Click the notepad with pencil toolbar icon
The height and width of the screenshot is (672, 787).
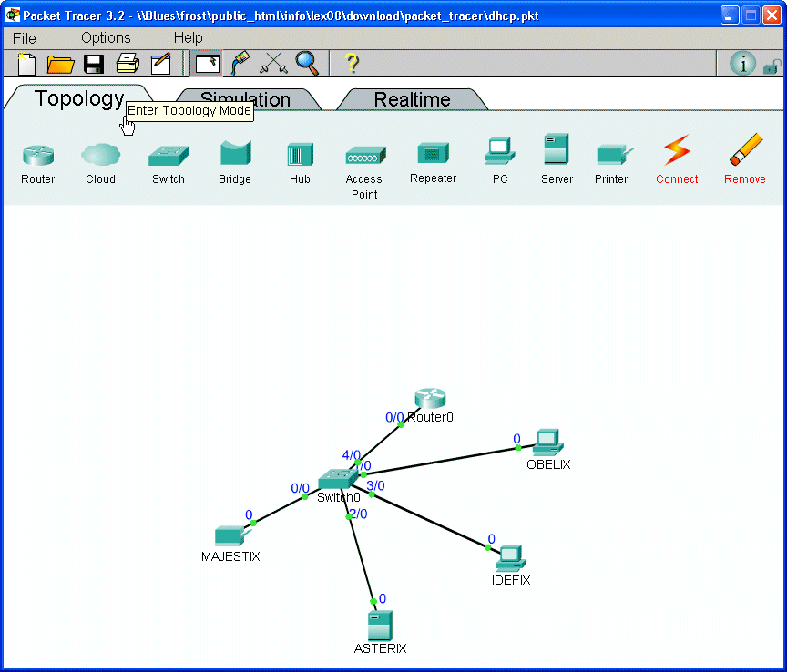[x=161, y=64]
